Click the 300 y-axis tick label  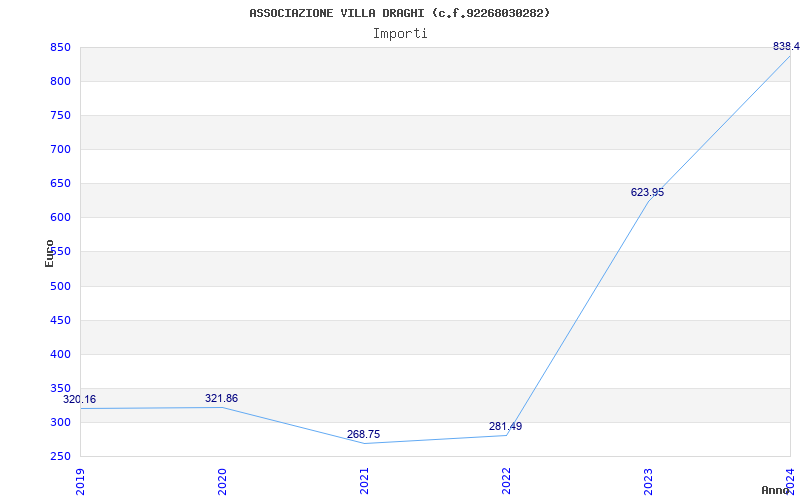(x=60, y=422)
